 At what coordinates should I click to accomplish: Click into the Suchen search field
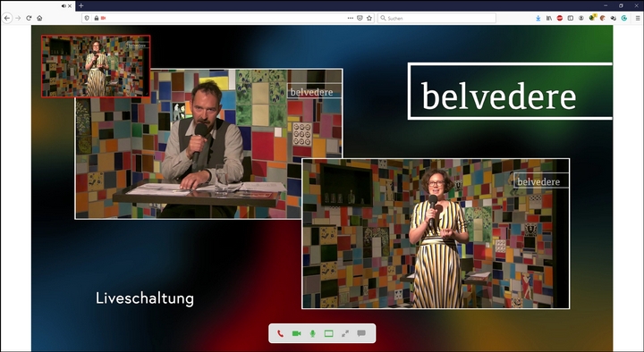(x=436, y=18)
